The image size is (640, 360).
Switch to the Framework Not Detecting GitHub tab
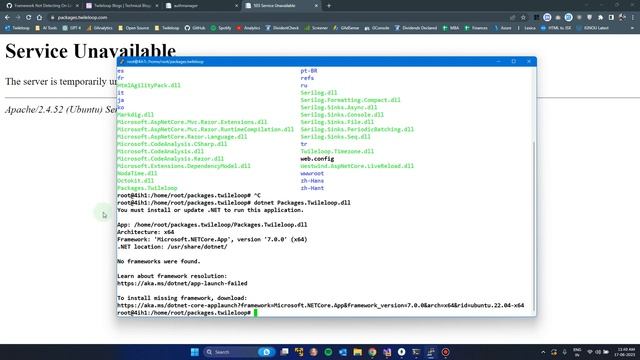[x=41, y=6]
